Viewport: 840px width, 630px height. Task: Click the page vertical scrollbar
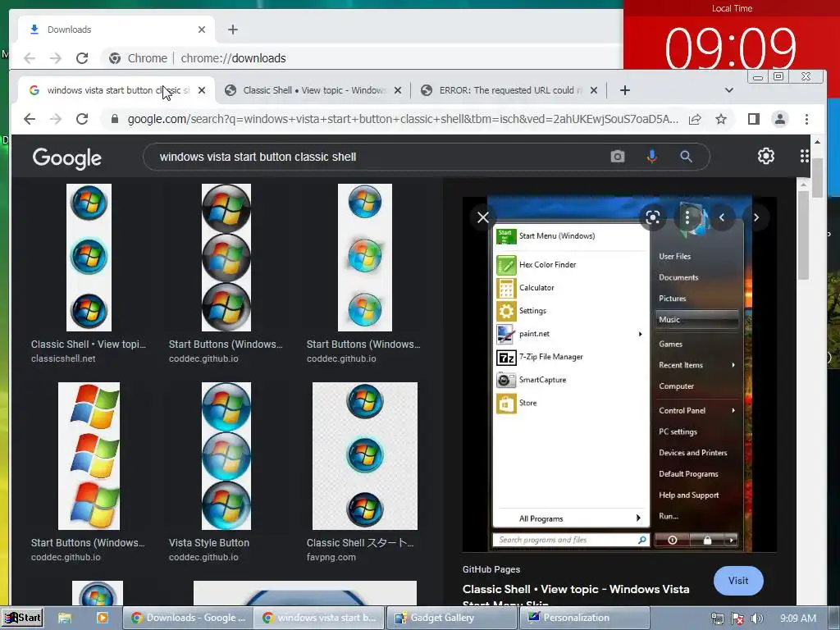click(817, 178)
